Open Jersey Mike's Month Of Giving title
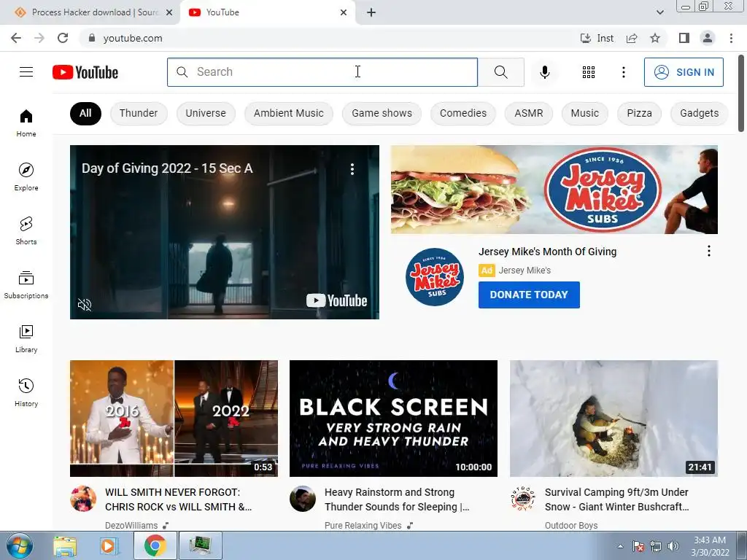747x560 pixels. point(547,252)
